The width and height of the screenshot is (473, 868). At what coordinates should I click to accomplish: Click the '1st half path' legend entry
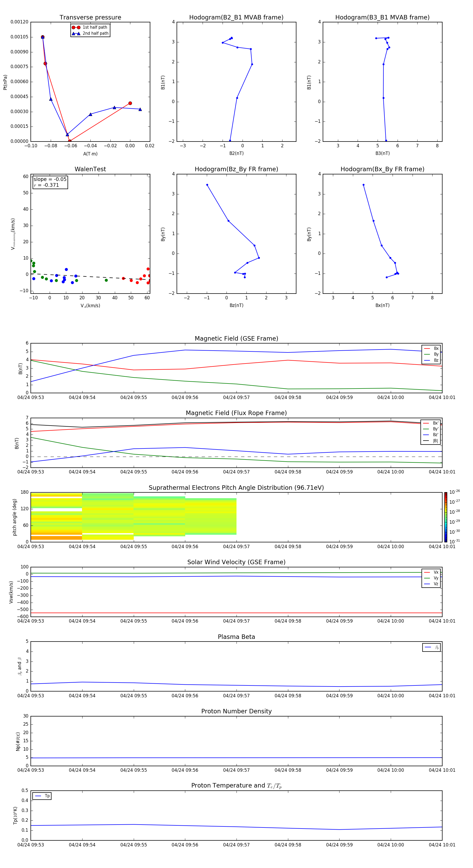click(90, 27)
